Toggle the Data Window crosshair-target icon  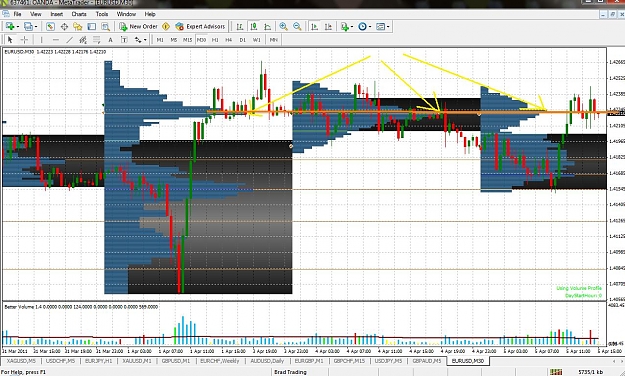64,26
